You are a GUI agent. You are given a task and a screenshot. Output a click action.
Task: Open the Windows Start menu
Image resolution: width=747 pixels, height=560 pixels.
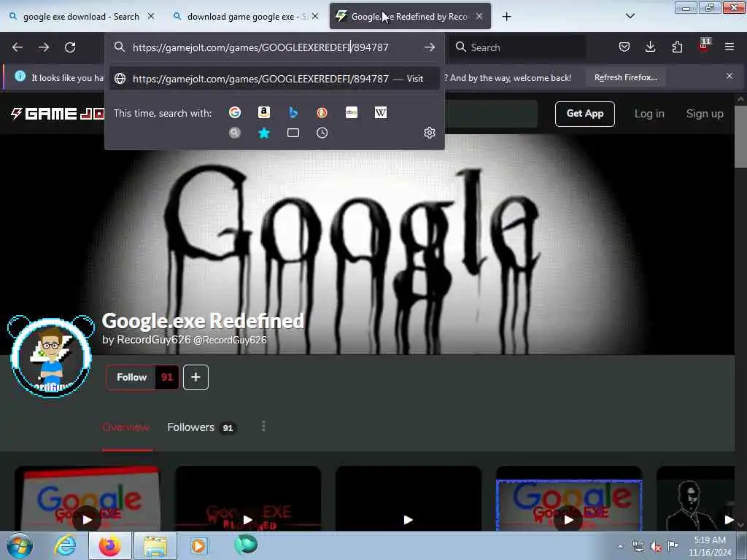[x=20, y=545]
